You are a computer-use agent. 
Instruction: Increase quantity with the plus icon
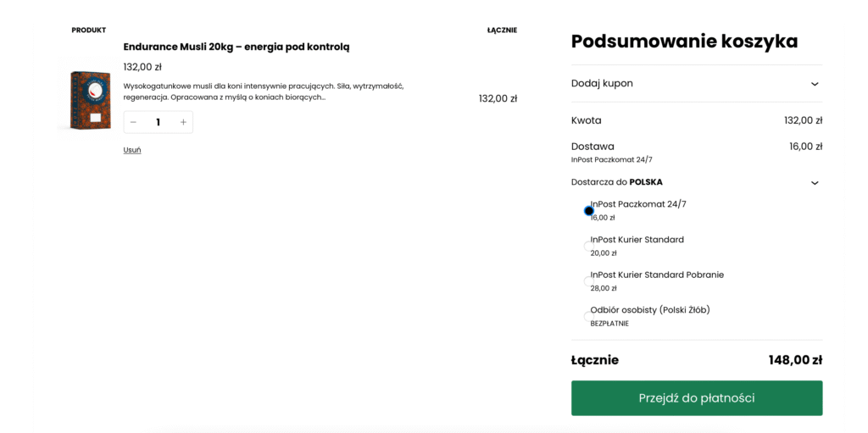point(183,122)
